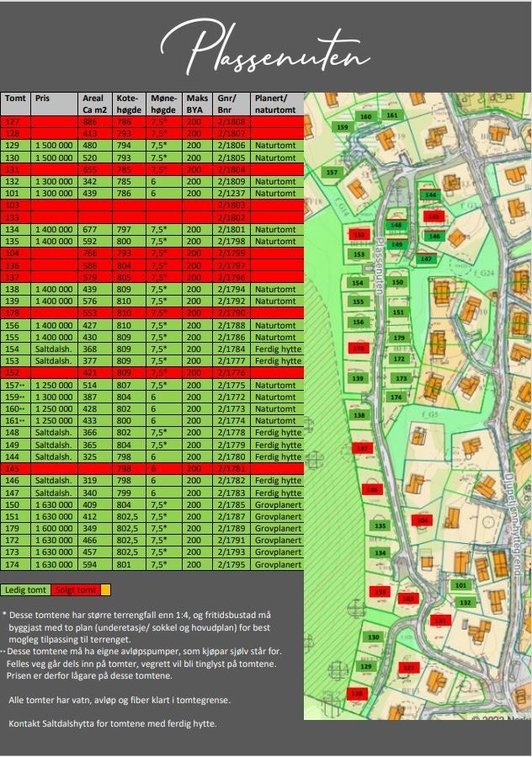532x757 pixels.
Task: Click green plot marker 138 on the map
Action: pyautogui.click(x=359, y=415)
